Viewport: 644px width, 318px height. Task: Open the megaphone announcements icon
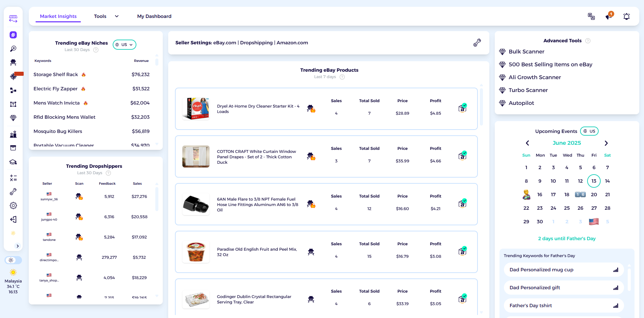[609, 16]
